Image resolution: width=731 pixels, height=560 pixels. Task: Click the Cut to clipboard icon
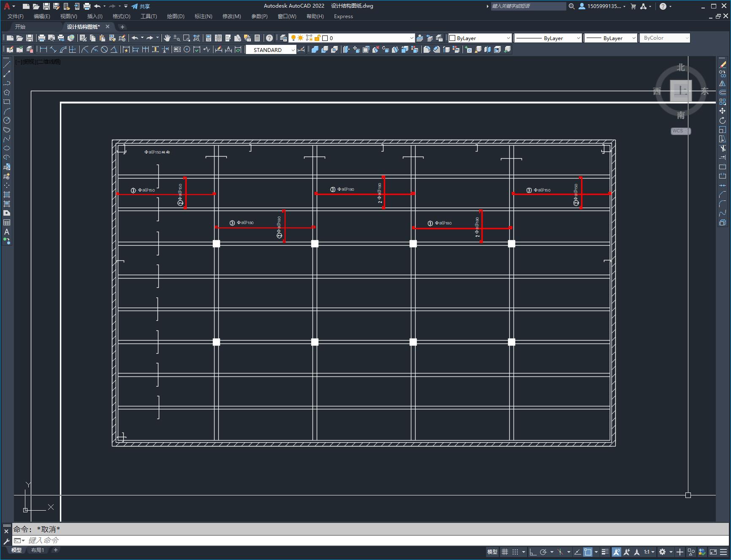83,38
